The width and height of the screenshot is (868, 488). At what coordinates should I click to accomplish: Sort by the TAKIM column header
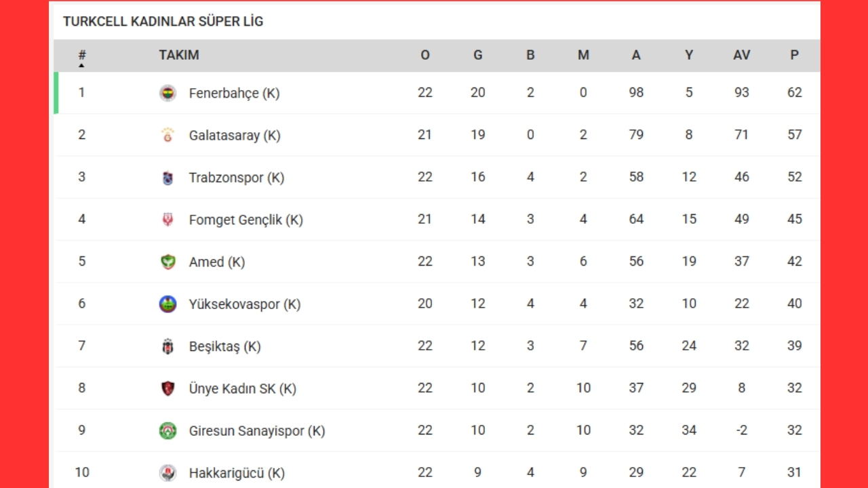tap(179, 56)
